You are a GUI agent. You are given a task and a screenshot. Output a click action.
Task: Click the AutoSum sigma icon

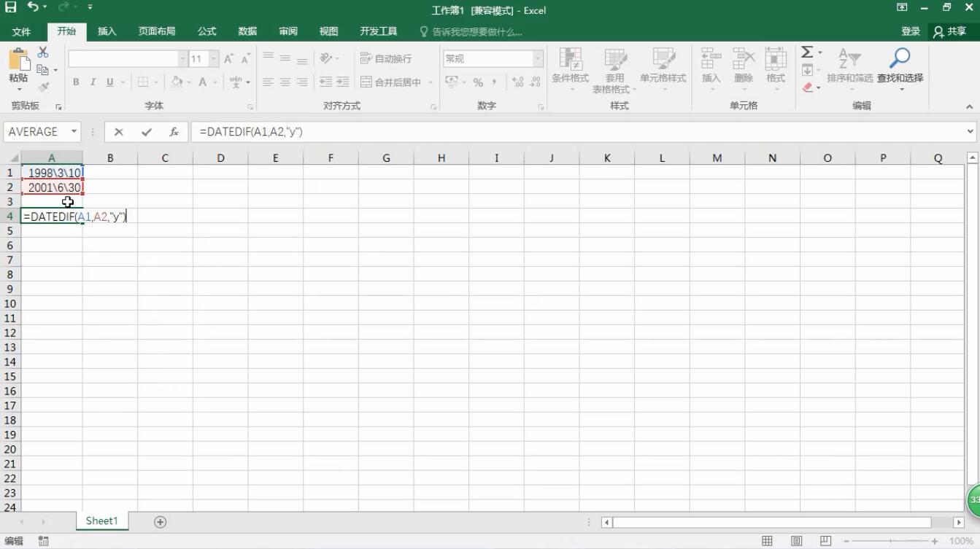click(807, 52)
